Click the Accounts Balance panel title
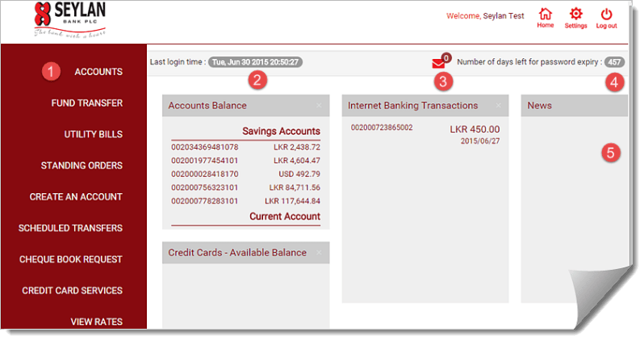The image size is (644, 341). (x=207, y=106)
